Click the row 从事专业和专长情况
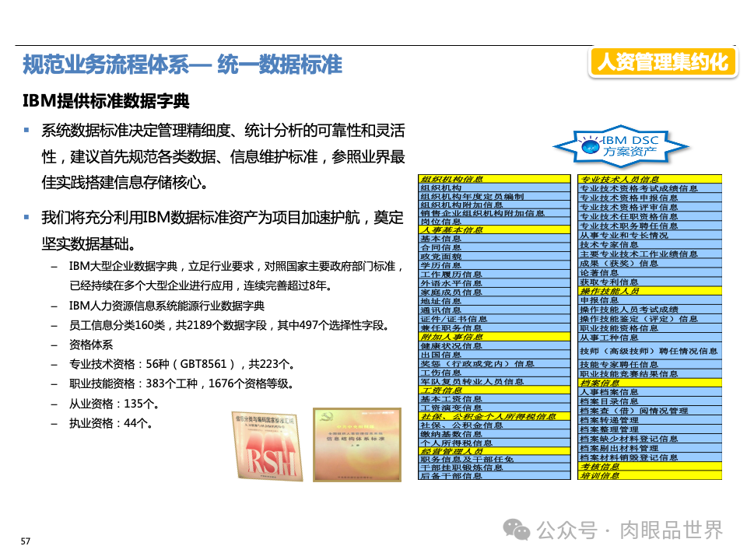The width and height of the screenshot is (747, 560). point(650,235)
